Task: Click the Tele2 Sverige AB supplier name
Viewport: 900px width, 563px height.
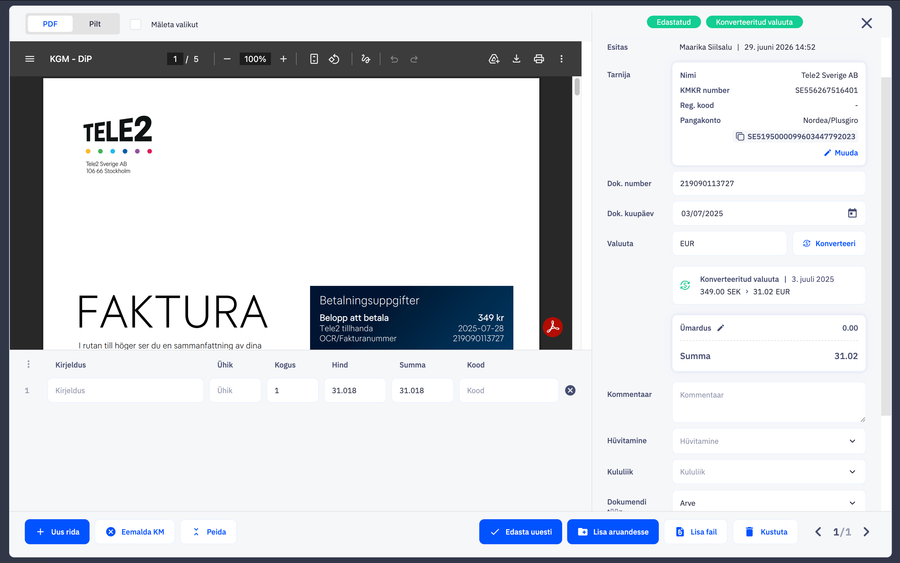Action: click(829, 75)
